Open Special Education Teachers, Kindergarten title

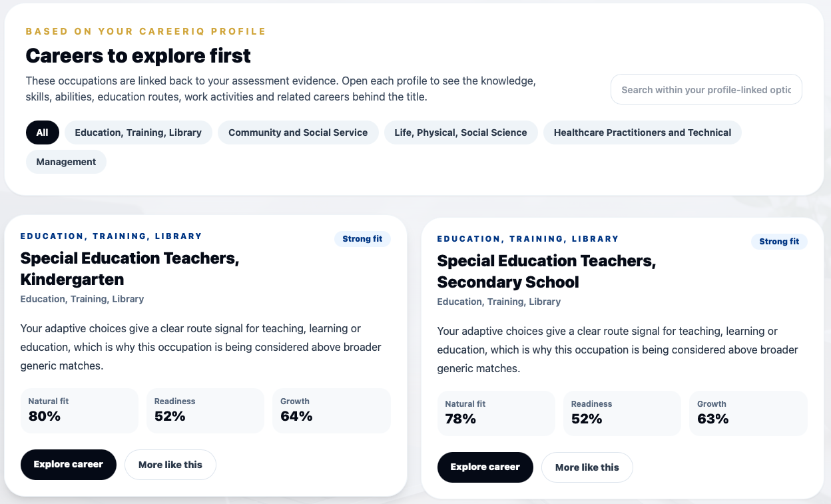(130, 268)
